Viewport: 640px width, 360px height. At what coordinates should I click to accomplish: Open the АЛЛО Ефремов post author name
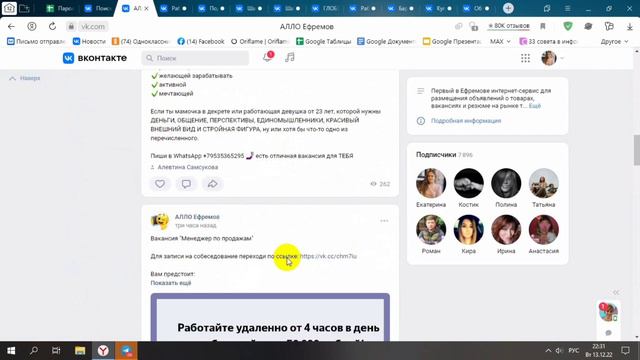pos(197,217)
